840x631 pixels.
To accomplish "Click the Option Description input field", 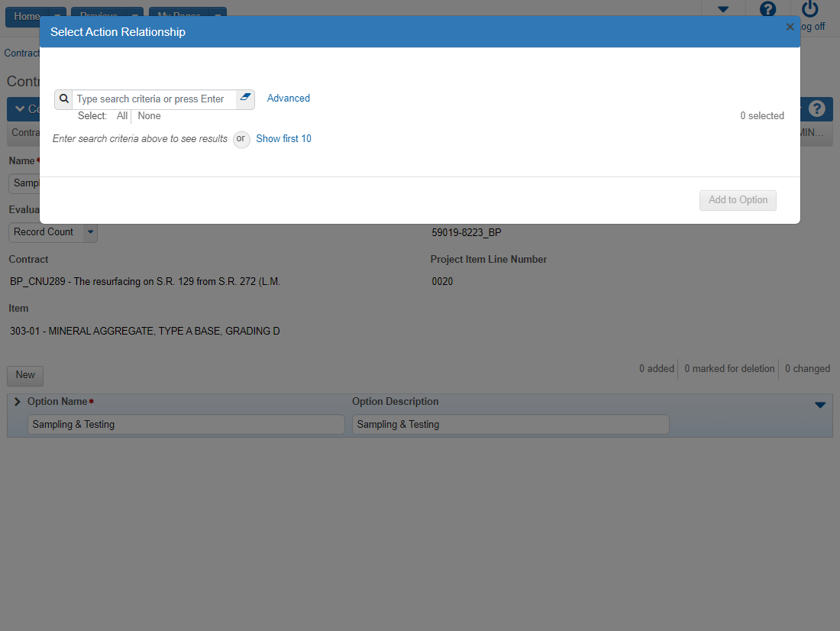I will click(x=510, y=425).
